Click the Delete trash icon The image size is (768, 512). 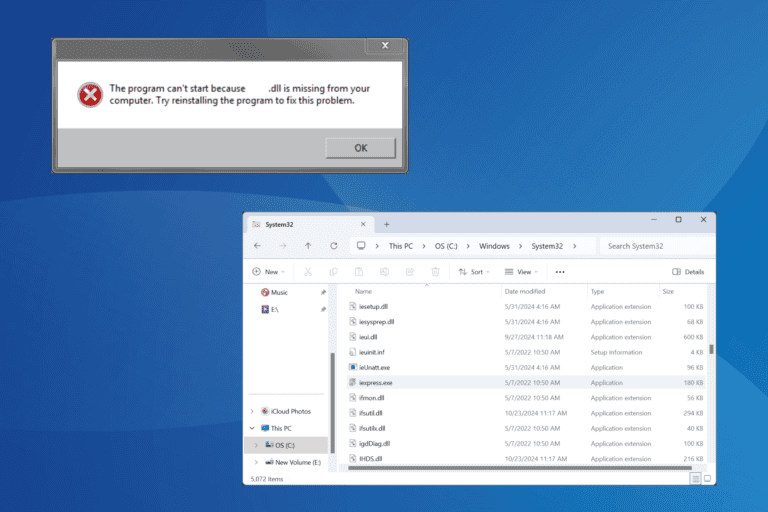(x=435, y=272)
